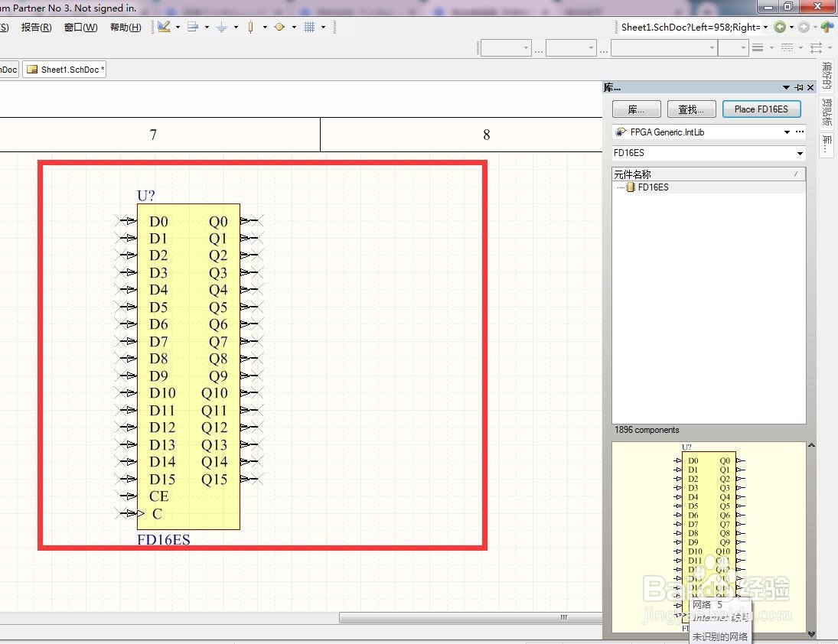This screenshot has height=644, width=838.
Task: Click the FD16ES symbol preview thumbnail
Action: pos(709,537)
